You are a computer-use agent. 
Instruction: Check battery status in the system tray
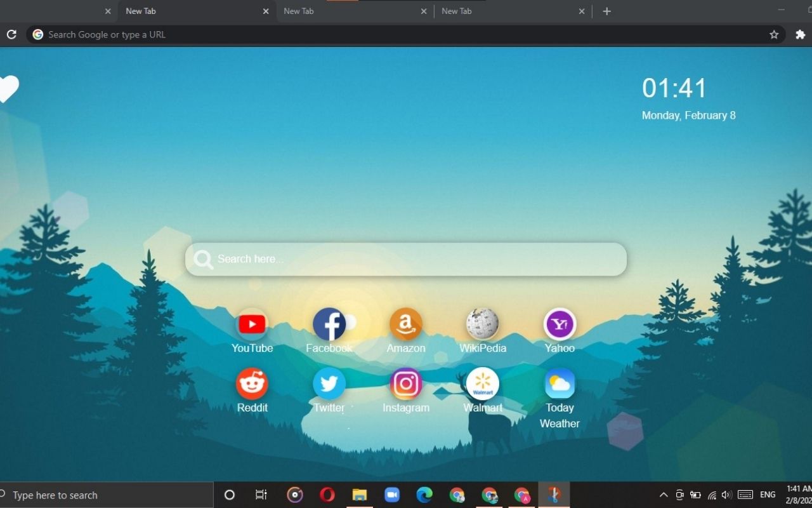(x=695, y=495)
